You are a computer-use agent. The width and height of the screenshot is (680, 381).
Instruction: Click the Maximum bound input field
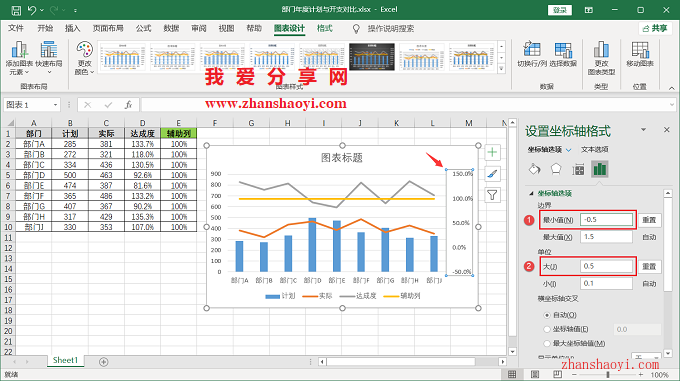click(x=606, y=237)
